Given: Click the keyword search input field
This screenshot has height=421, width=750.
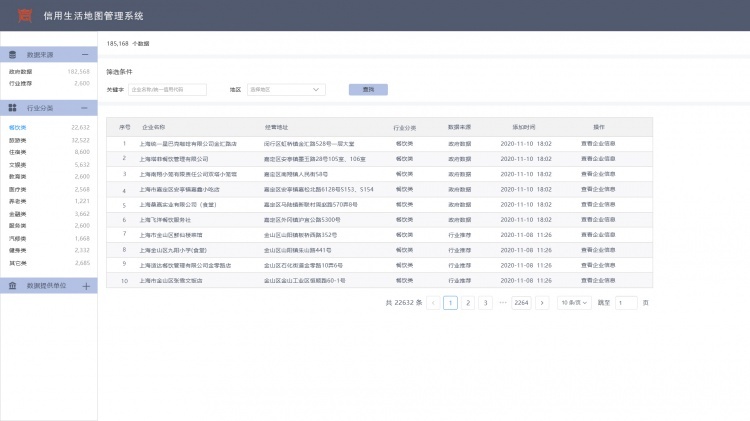Looking at the screenshot, I should pyautogui.click(x=167, y=89).
